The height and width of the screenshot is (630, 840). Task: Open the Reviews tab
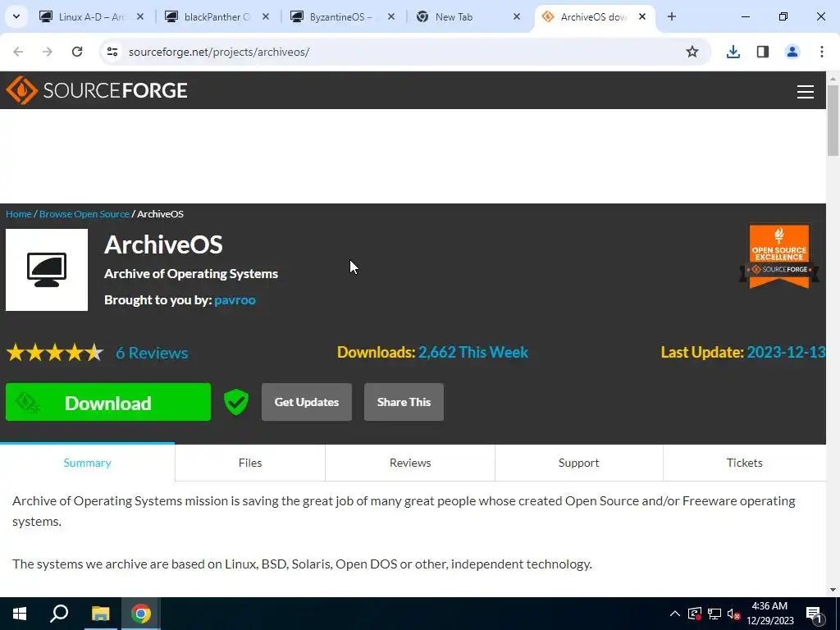point(410,463)
